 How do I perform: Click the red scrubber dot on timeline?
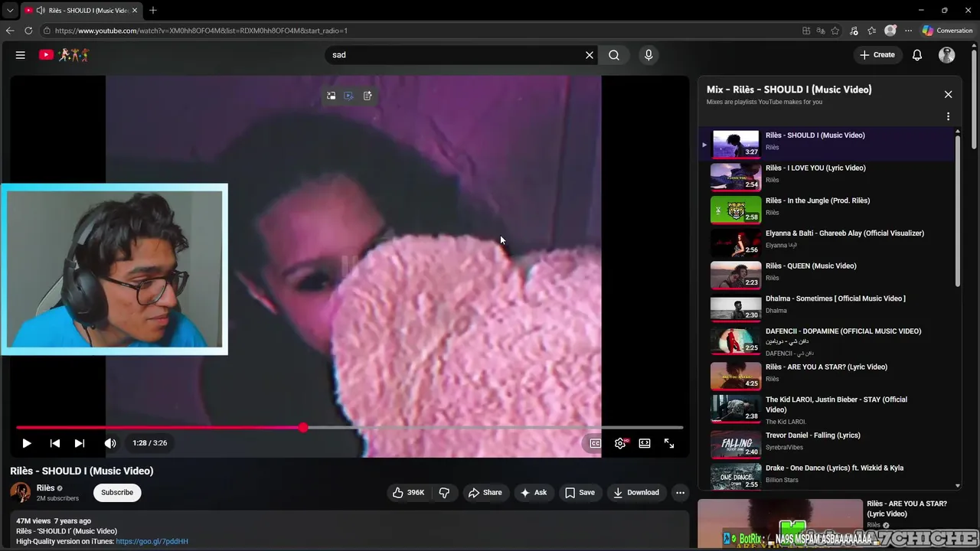[x=303, y=428]
